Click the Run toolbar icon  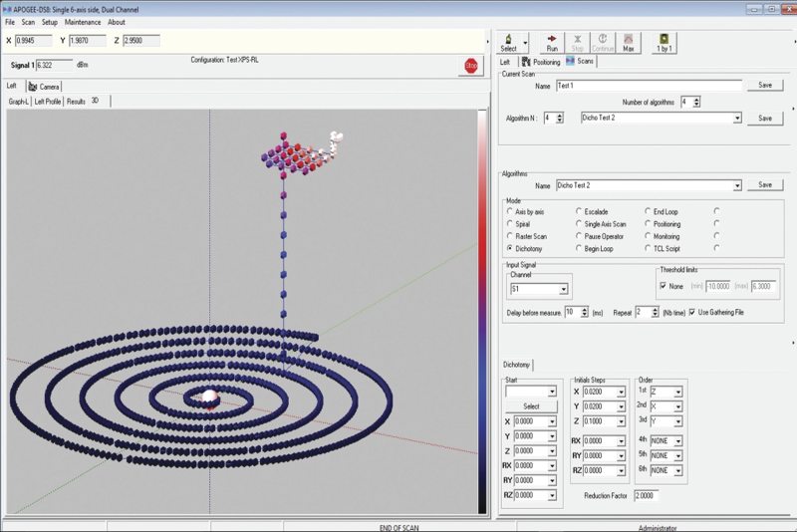pos(552,41)
